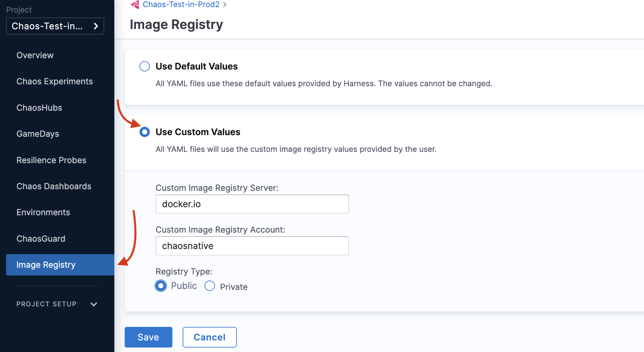The width and height of the screenshot is (644, 352).
Task: Select Use Default Values radio option
Action: (145, 66)
